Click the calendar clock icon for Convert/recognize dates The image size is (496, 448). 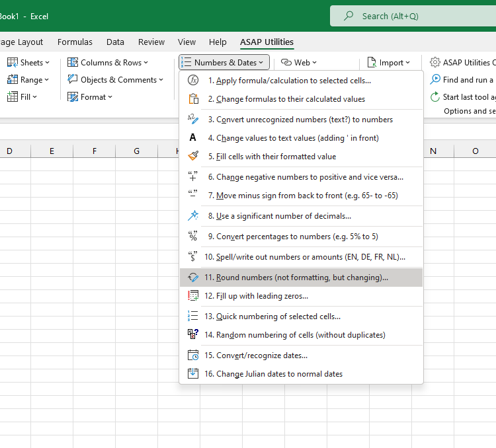(193, 355)
